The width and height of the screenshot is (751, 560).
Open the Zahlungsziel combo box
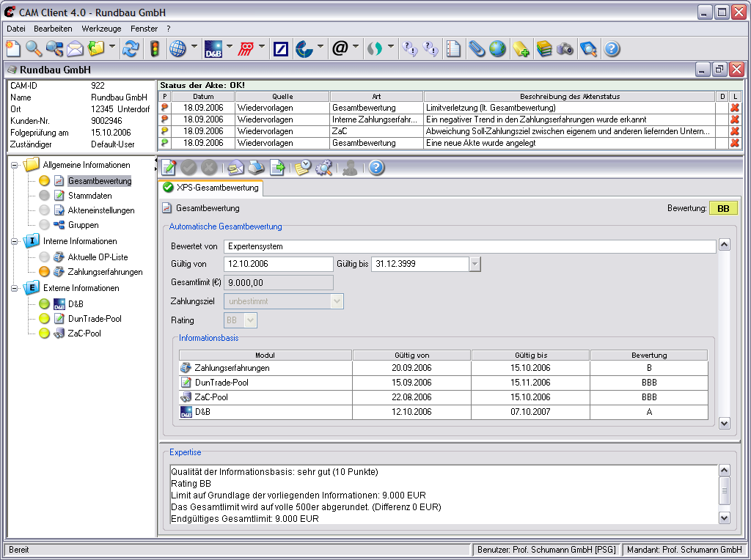[284, 301]
